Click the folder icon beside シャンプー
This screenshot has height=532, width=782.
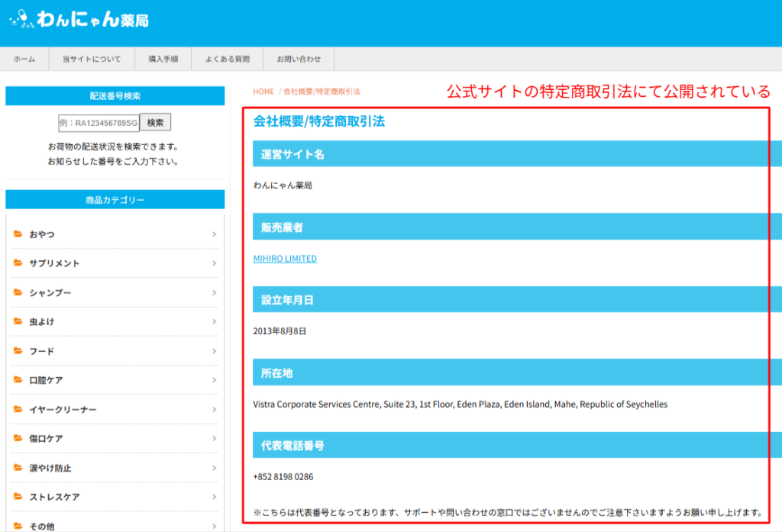tap(18, 292)
